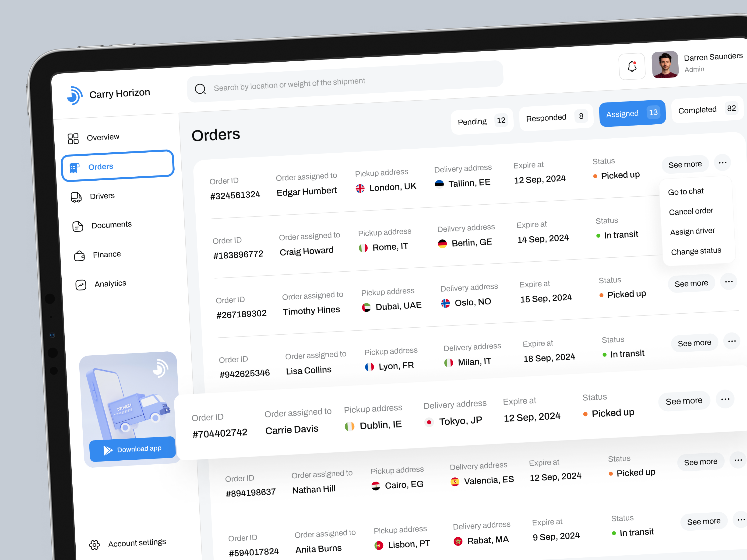The image size is (747, 560).
Task: Click the Drivers truck icon
Action: click(x=76, y=197)
